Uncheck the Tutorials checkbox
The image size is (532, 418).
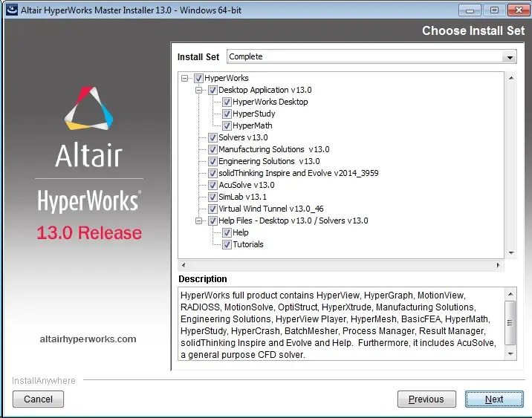227,244
